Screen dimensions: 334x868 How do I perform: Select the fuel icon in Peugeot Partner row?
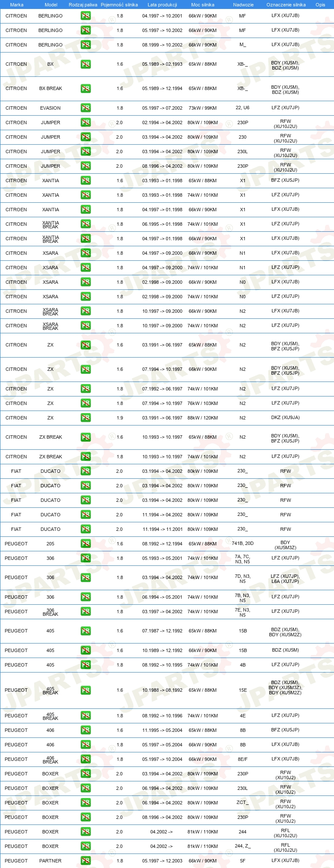[85, 861]
